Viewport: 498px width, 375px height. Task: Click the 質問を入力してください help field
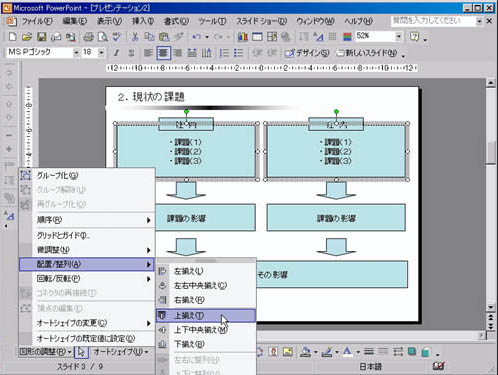(x=433, y=21)
